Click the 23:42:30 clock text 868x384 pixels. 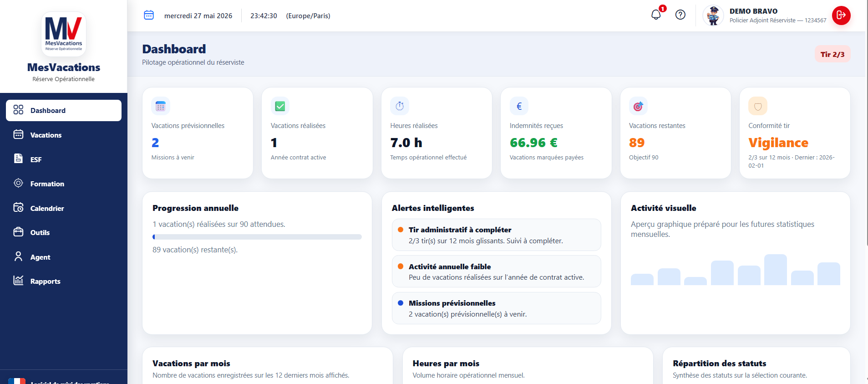(x=264, y=15)
